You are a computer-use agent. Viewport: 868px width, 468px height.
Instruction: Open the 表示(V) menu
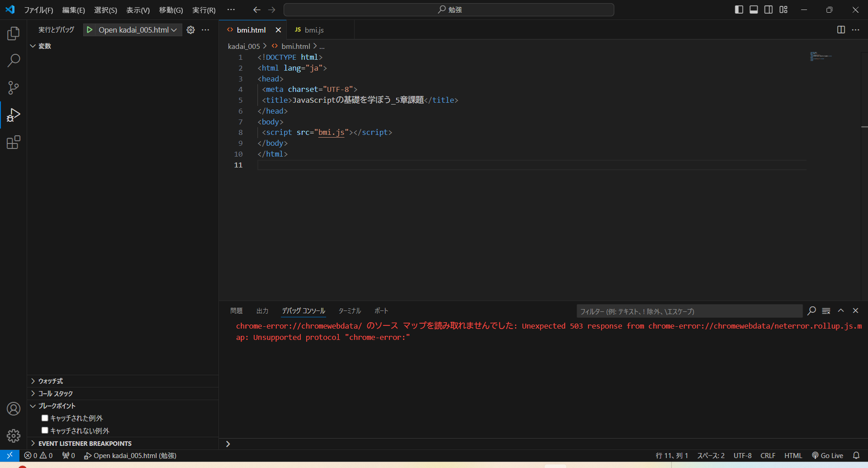click(138, 10)
